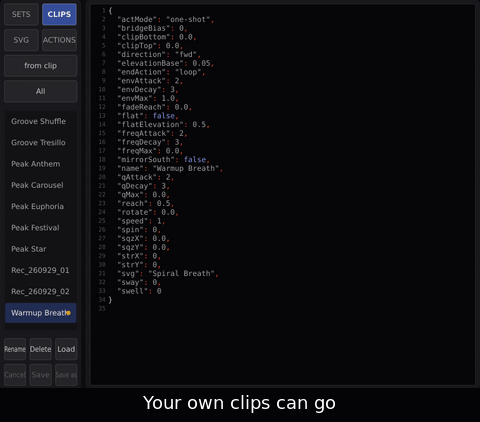Click the "freqMax": 0.0 line

[x=150, y=151]
